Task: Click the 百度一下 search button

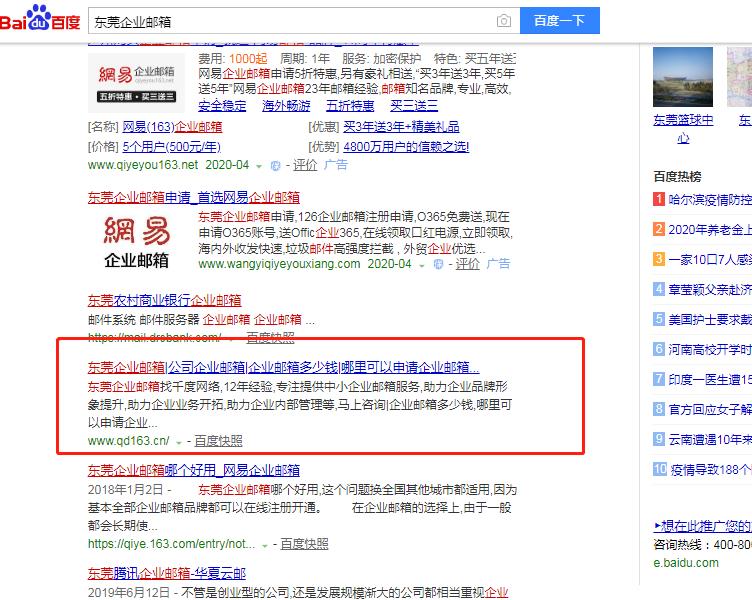Action: point(560,21)
